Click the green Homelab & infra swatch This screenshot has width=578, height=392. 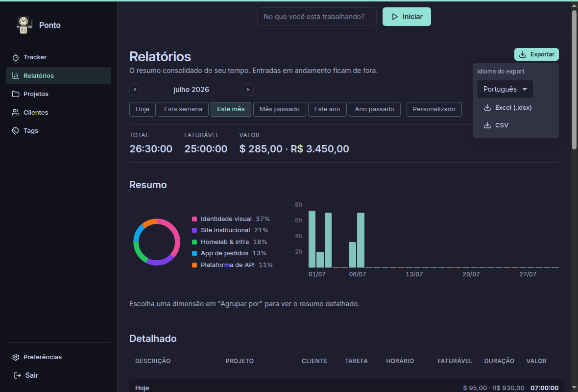[x=194, y=242]
